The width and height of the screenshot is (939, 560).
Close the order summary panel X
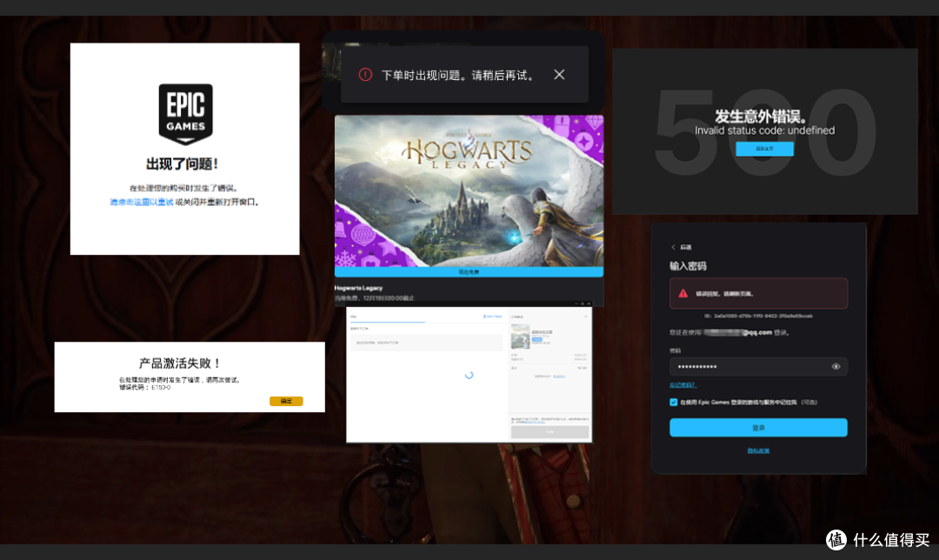(x=586, y=317)
